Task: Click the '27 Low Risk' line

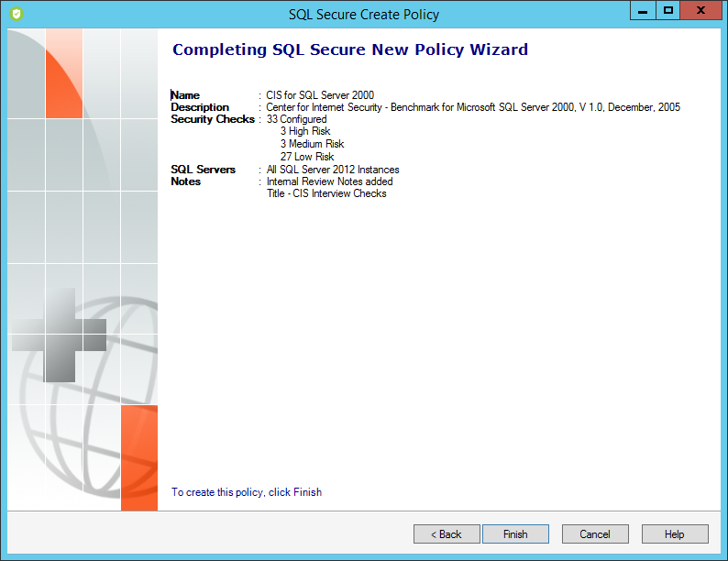Action: [x=307, y=157]
